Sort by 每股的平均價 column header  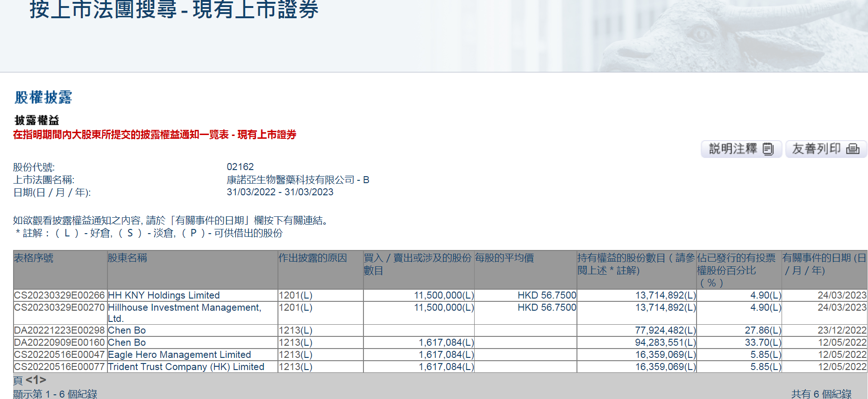pos(505,258)
